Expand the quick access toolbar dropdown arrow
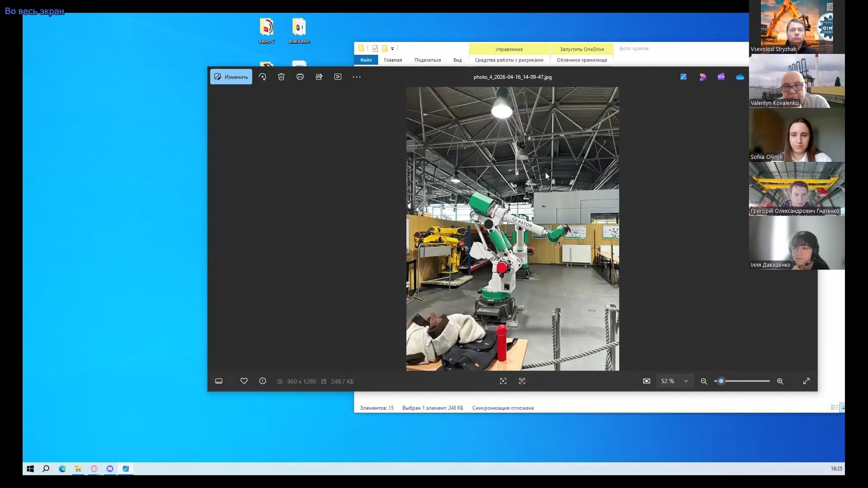The image size is (868, 488). pos(392,49)
